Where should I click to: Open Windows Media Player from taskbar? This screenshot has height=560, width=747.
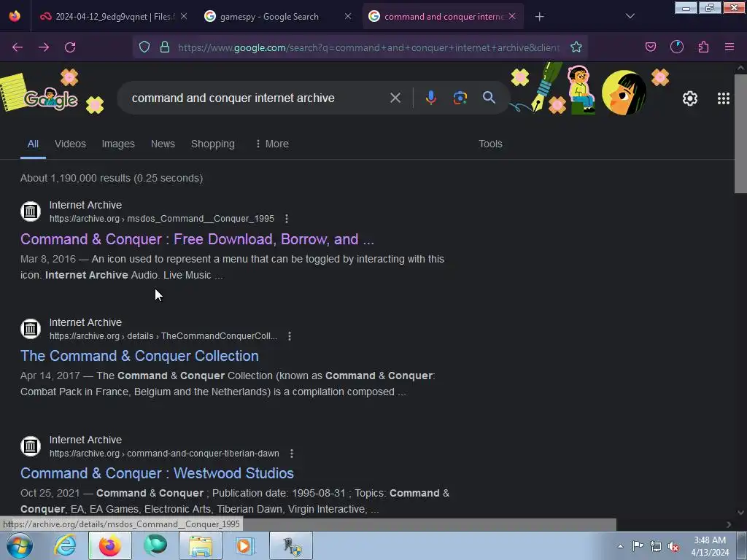click(x=245, y=545)
